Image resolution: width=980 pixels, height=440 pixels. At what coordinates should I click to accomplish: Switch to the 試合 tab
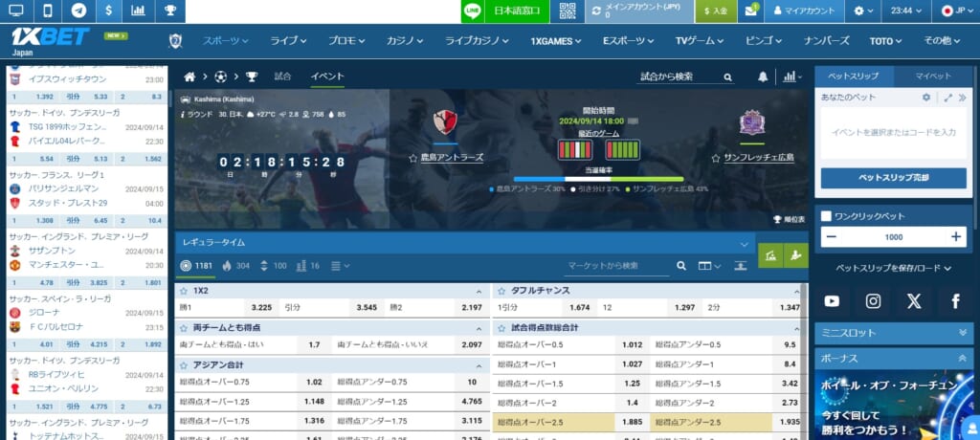point(283,77)
